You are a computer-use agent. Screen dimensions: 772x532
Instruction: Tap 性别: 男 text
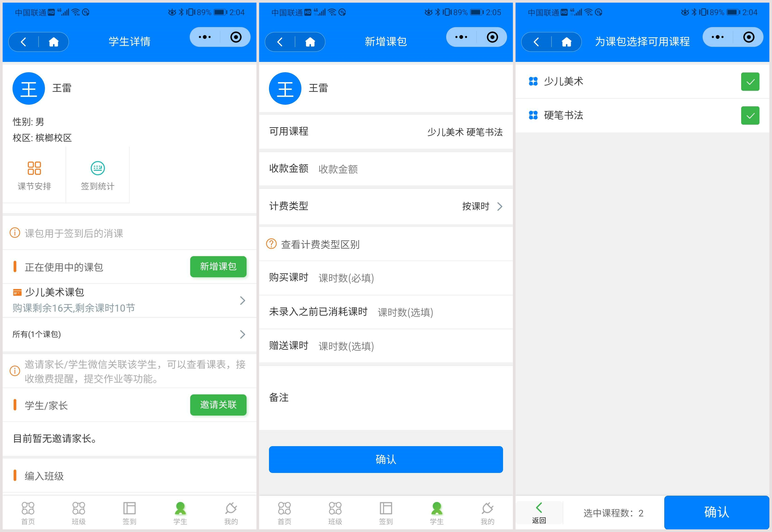[28, 122]
